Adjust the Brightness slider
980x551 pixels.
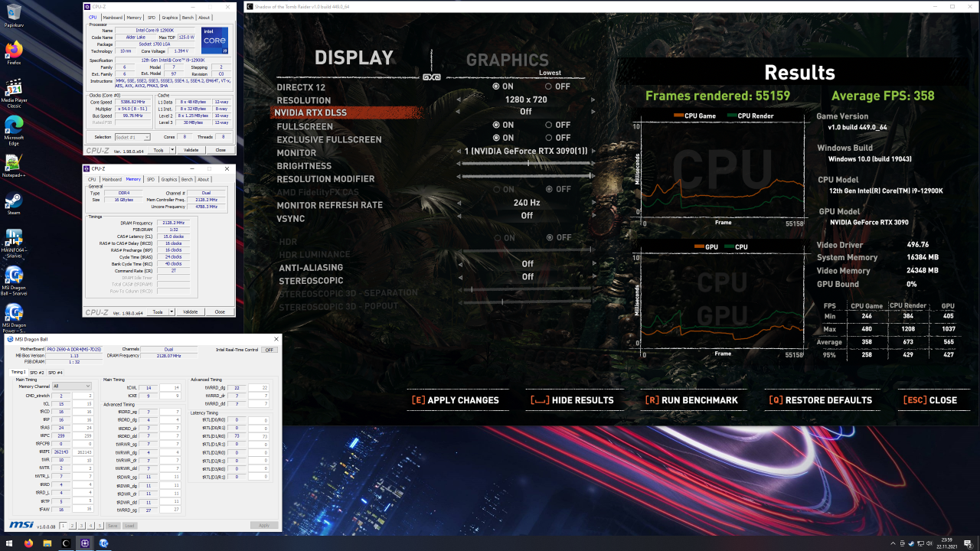527,163
